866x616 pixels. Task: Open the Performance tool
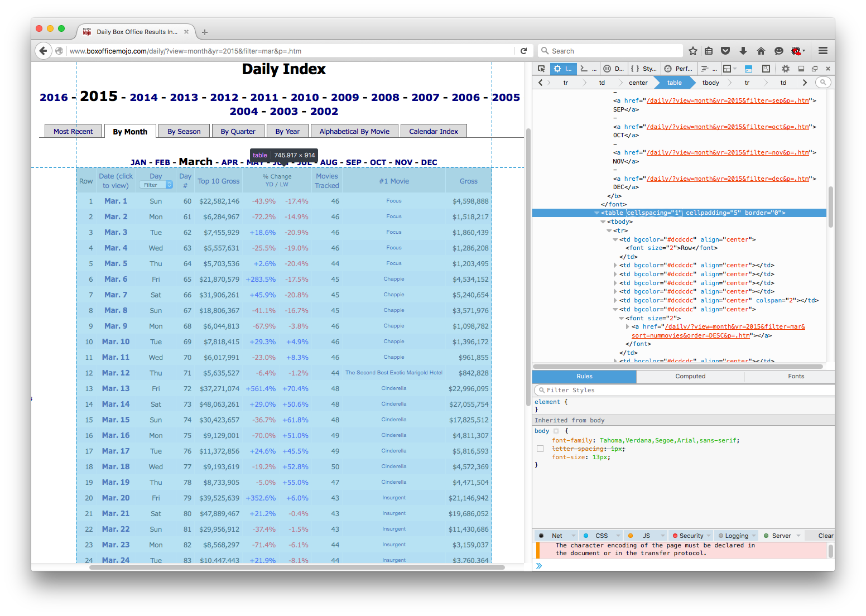[678, 69]
